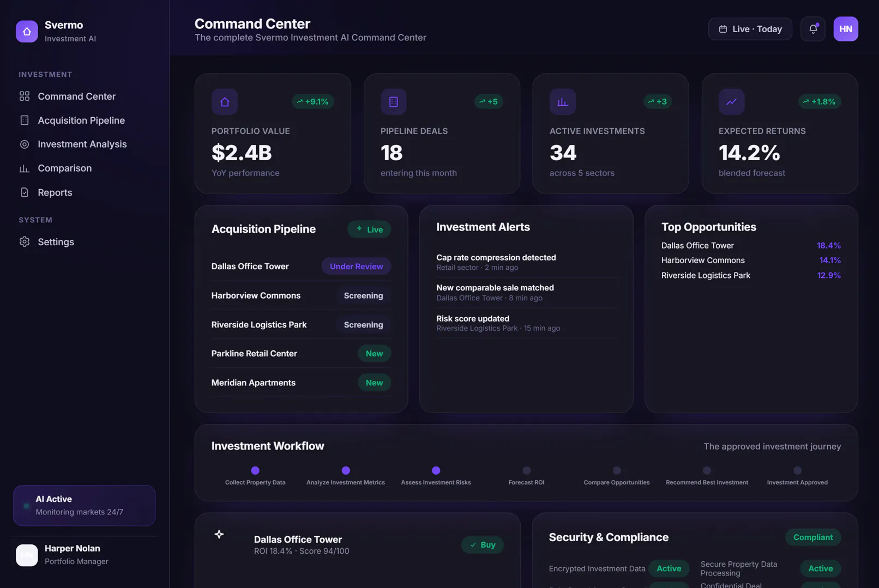
Task: Select the Collect Property Data workflow step
Action: point(255,476)
